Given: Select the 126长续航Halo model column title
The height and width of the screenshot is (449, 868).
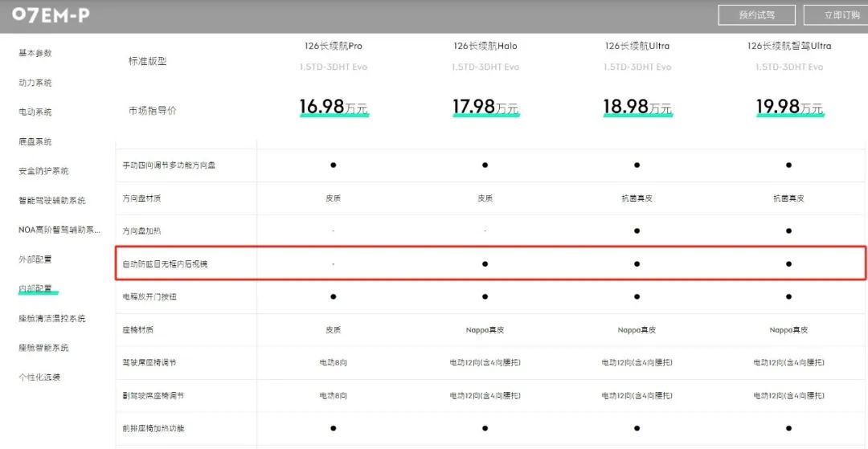Looking at the screenshot, I should tap(485, 46).
